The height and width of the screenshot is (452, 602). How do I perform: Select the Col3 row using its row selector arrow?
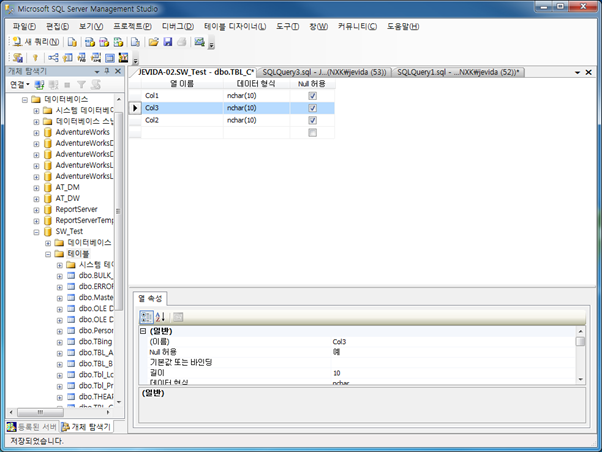point(135,108)
